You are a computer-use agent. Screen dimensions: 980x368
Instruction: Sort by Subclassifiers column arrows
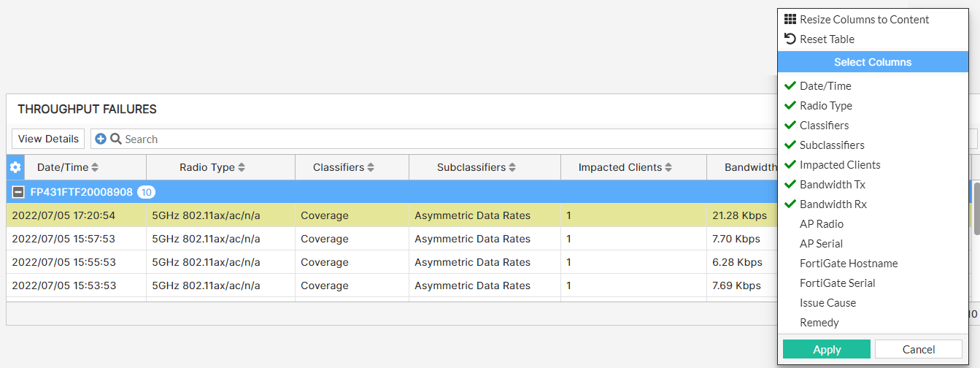point(512,167)
